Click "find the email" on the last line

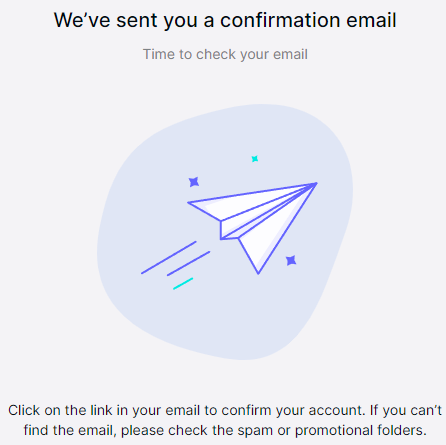click(x=70, y=430)
